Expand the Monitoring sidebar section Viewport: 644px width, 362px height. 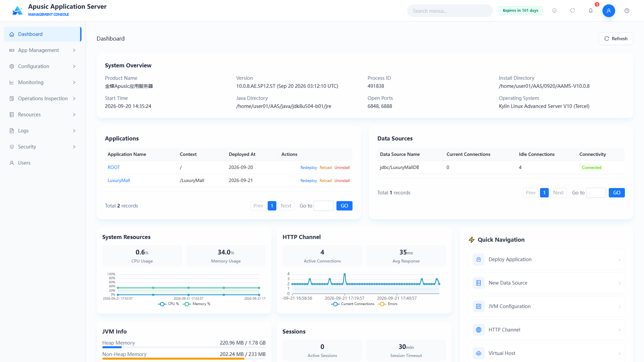click(x=43, y=82)
